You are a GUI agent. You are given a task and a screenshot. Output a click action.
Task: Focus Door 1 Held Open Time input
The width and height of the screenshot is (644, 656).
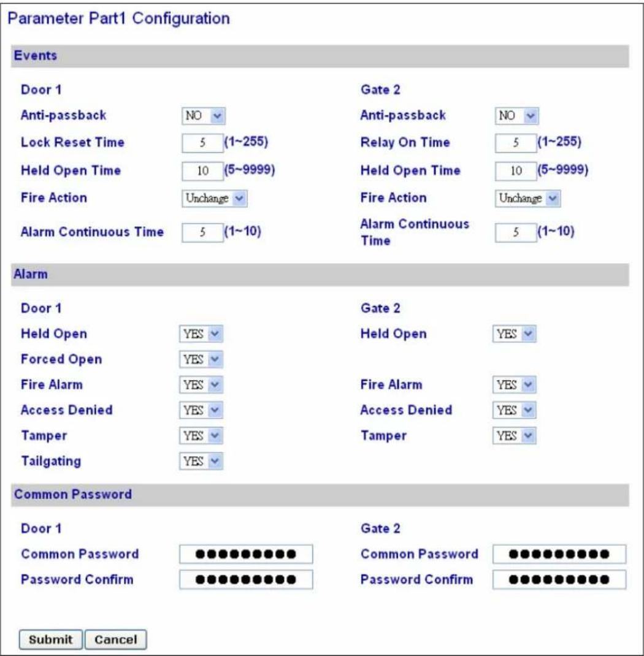(x=202, y=171)
